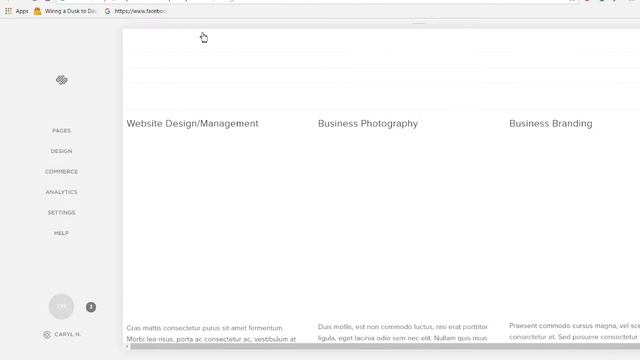Open the Facebook URL bookmark
Viewport: 640px width, 360px height.
[136, 11]
